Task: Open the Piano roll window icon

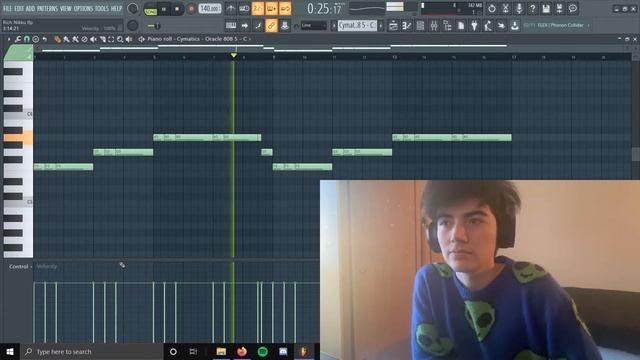Action: [407, 26]
